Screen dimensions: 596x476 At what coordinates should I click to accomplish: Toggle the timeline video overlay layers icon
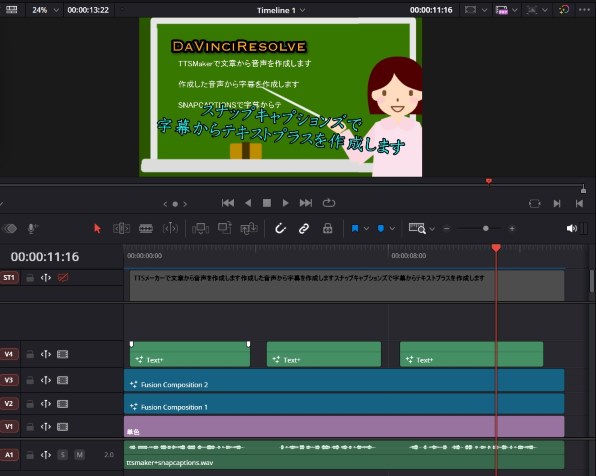point(10,228)
